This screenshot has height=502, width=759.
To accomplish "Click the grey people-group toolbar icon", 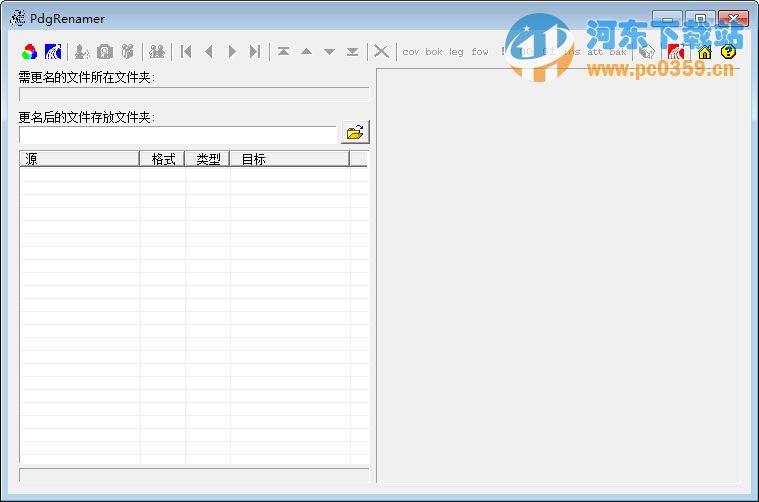I will click(157, 51).
